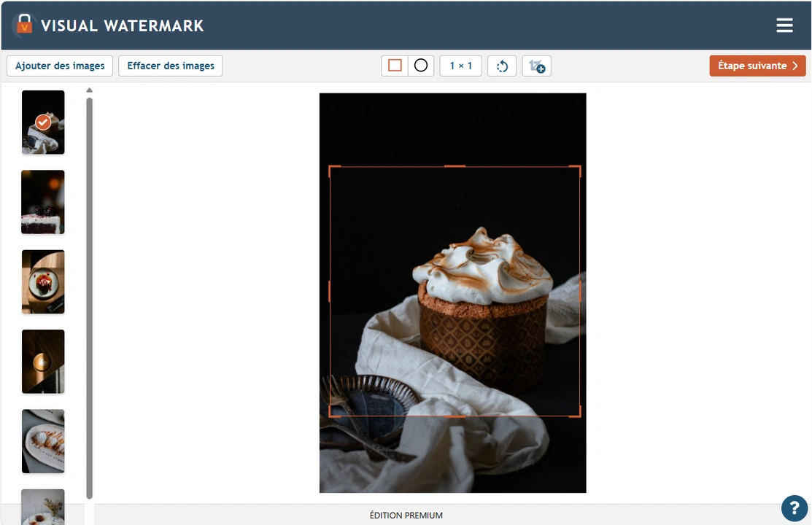Click the top-left crop corner handle
812x525 pixels.
(x=334, y=171)
